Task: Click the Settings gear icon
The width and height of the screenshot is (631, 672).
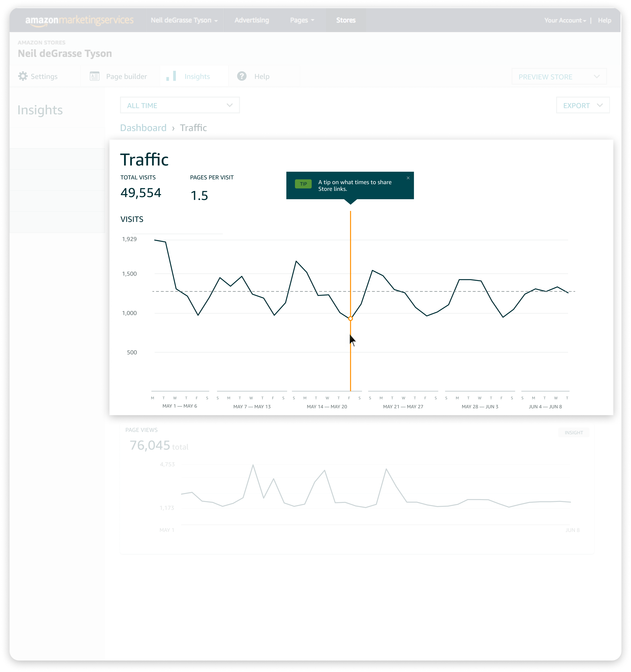Action: (x=23, y=76)
